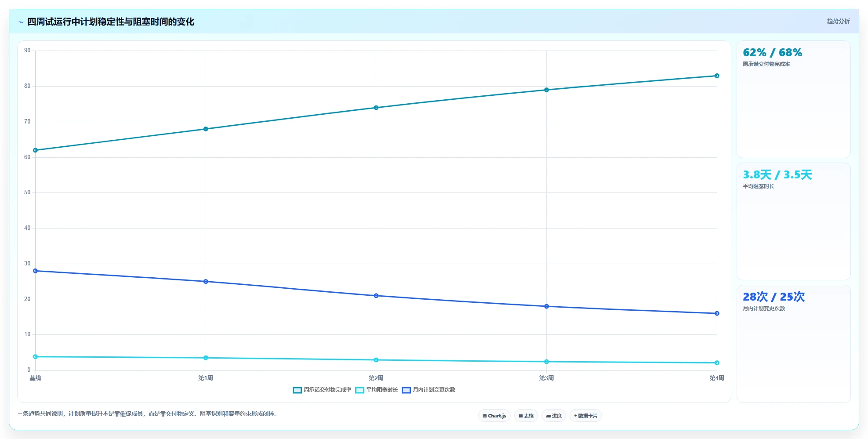Viewport: 868px width, 439px height.
Task: Click the 基线 x-axis label
Action: point(35,378)
